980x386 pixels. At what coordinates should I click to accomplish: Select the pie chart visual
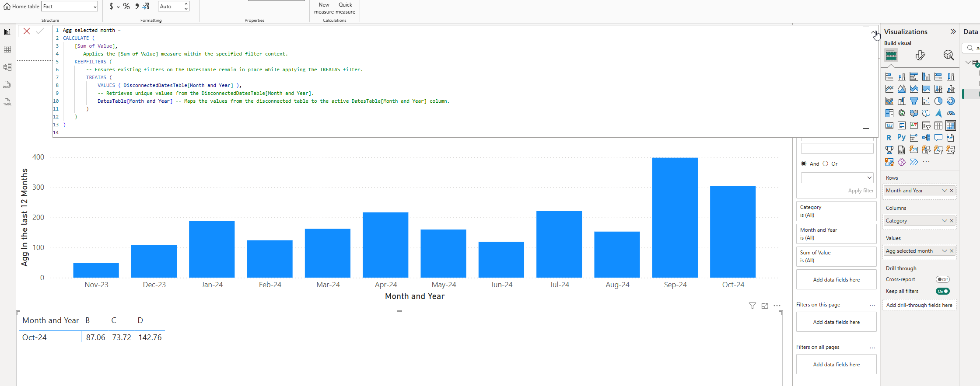[x=938, y=101]
